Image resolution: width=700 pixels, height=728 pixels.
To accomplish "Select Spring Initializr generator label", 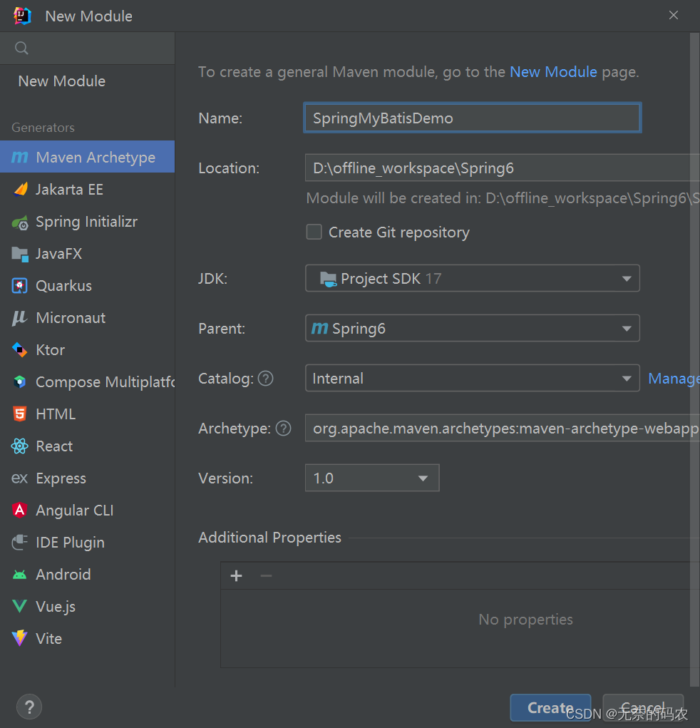I will point(87,222).
